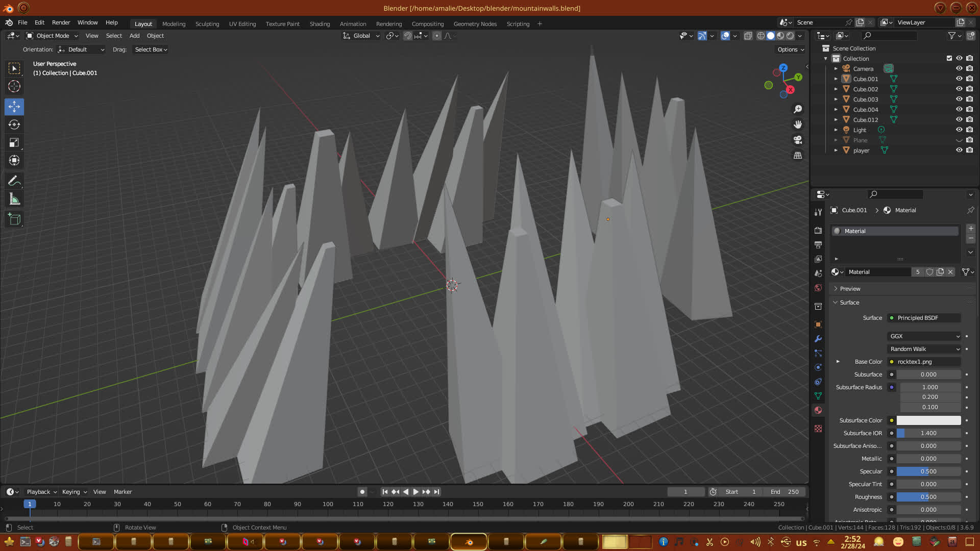The width and height of the screenshot is (980, 551).
Task: Expand the Preview panel in Material
Action: 850,289
